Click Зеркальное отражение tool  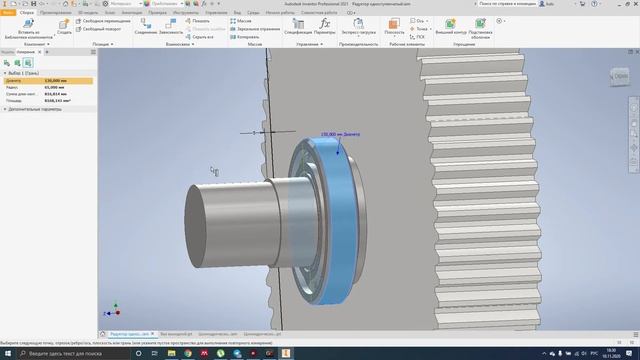pos(255,29)
